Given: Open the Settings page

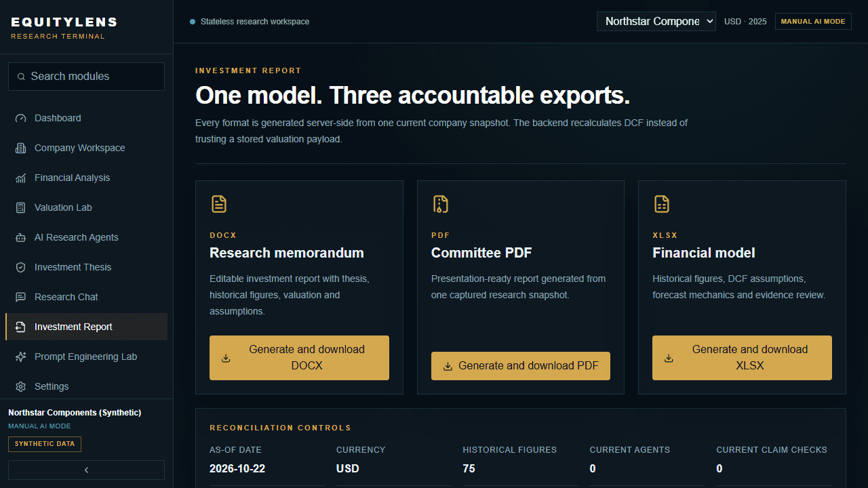Looking at the screenshot, I should coord(86,386).
